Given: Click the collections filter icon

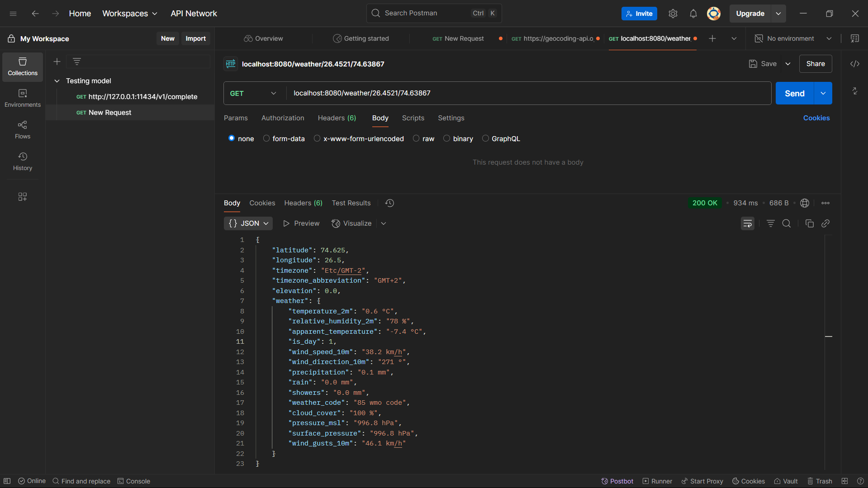Looking at the screenshot, I should pyautogui.click(x=77, y=62).
